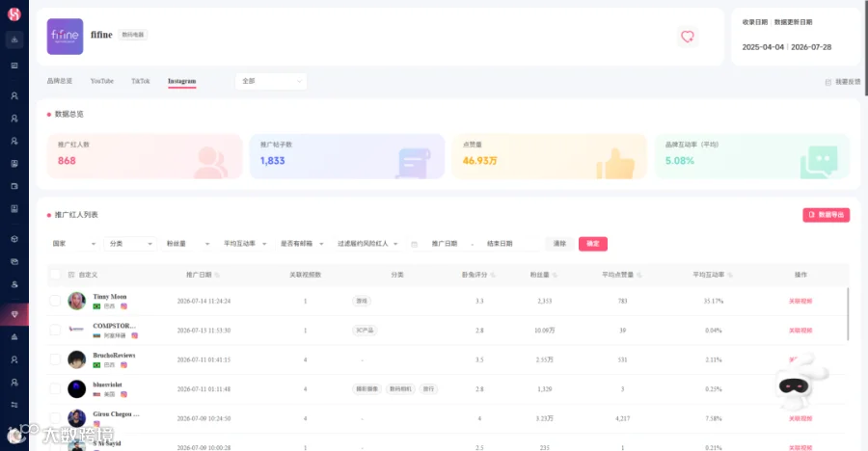Click the 自定义 column settings icon
Screen dimensions: 868x451
click(70, 275)
